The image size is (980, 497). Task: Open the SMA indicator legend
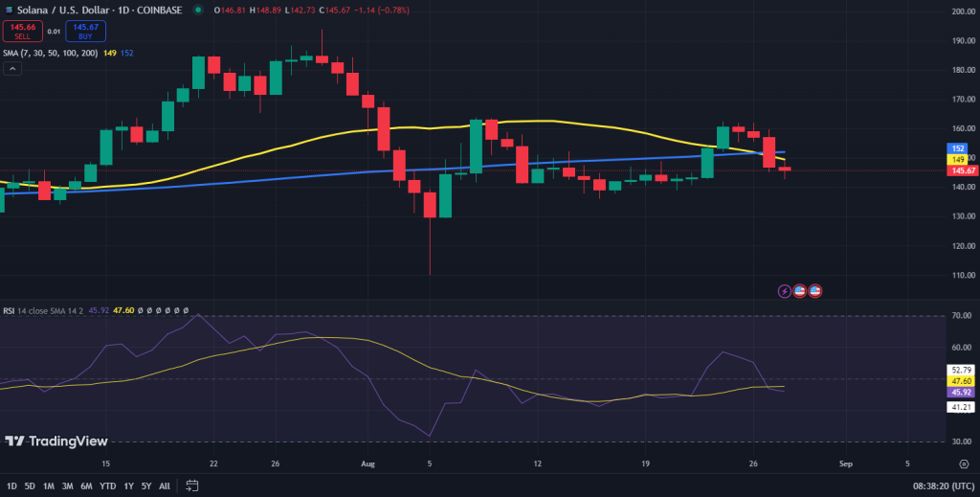50,53
